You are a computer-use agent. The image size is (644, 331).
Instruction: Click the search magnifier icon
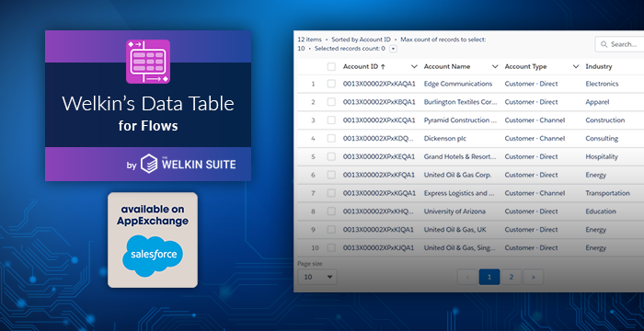click(x=604, y=44)
